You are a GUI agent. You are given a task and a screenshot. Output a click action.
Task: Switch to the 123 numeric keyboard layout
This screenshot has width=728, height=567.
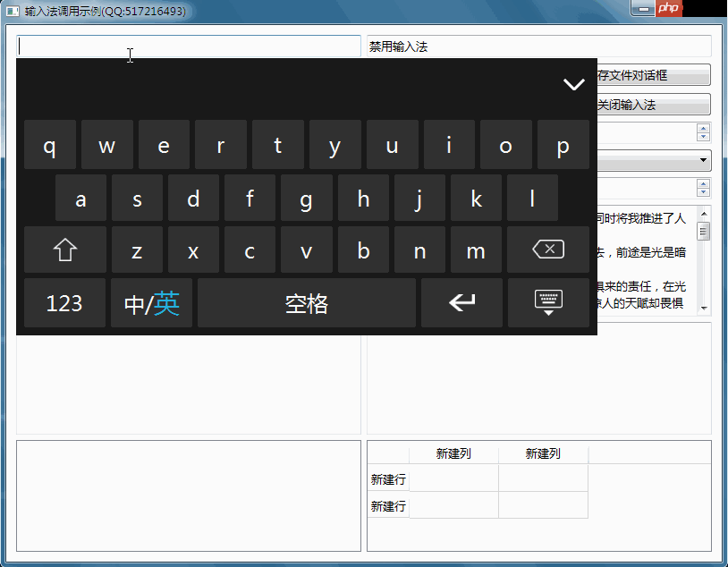(63, 302)
